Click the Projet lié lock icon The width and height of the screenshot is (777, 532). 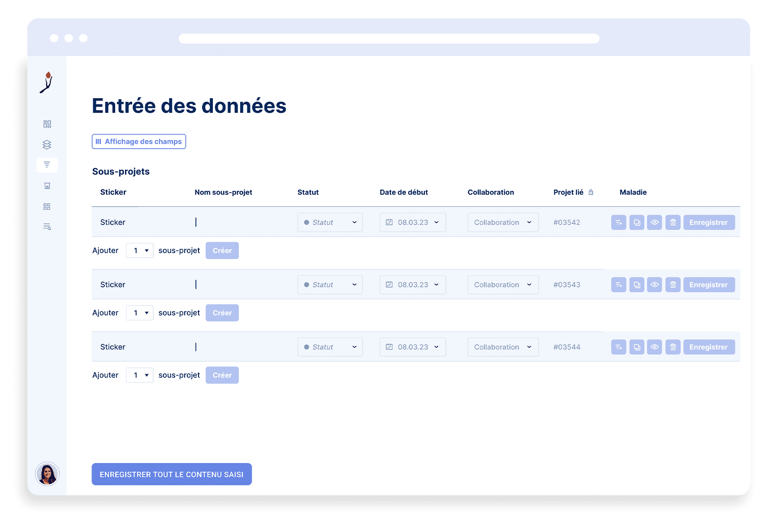[x=591, y=192]
